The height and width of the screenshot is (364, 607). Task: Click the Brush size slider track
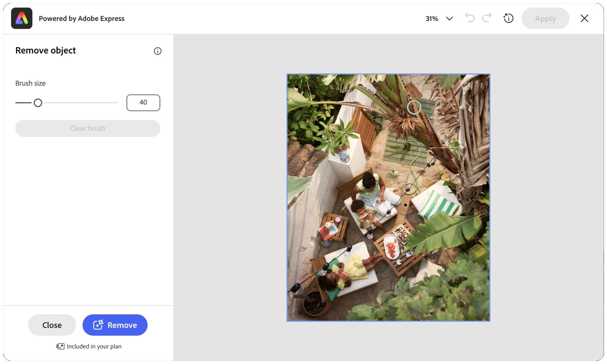coord(66,103)
